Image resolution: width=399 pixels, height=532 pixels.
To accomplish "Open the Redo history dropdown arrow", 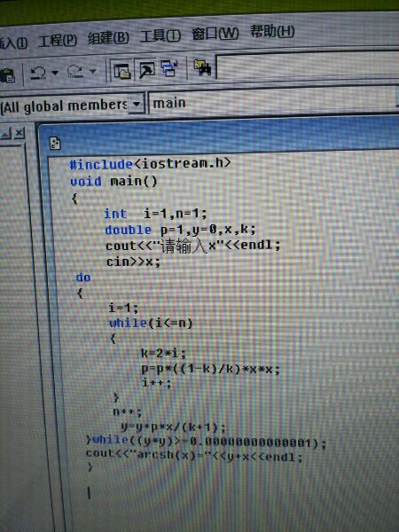I will (x=92, y=71).
